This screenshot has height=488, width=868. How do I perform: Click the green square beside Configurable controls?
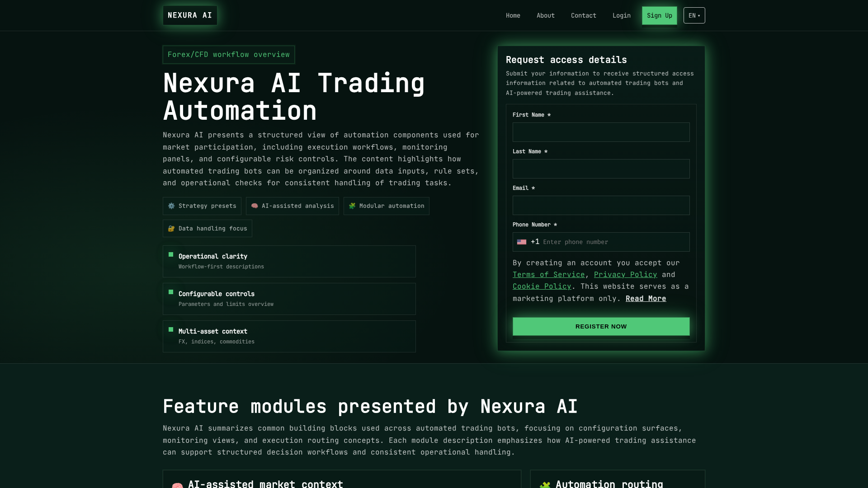pos(171,292)
